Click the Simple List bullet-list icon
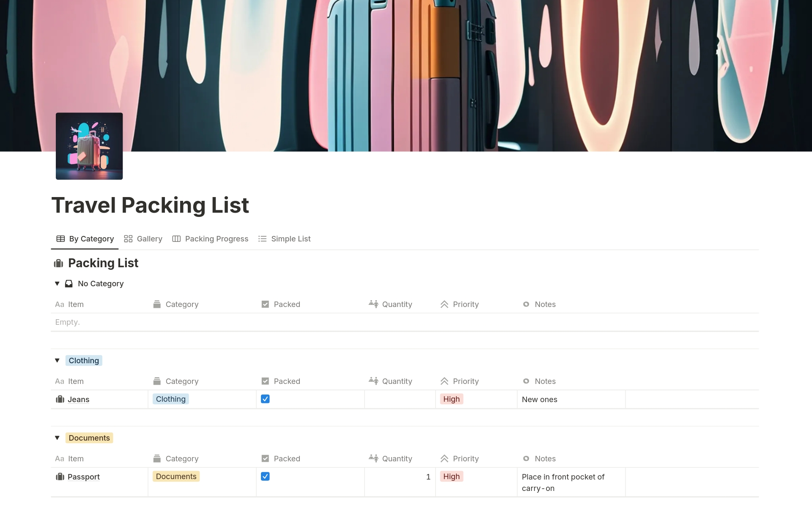 262,239
